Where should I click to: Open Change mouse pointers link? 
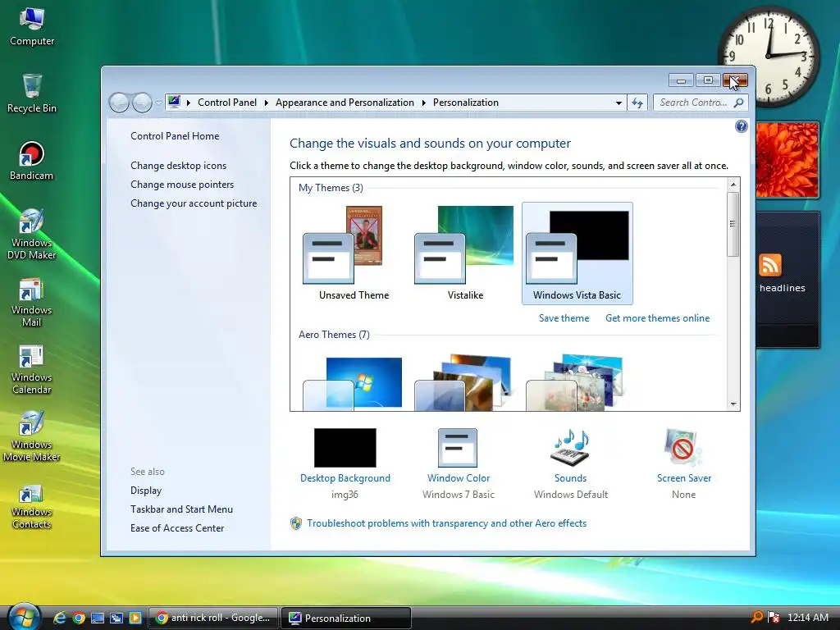tap(182, 185)
